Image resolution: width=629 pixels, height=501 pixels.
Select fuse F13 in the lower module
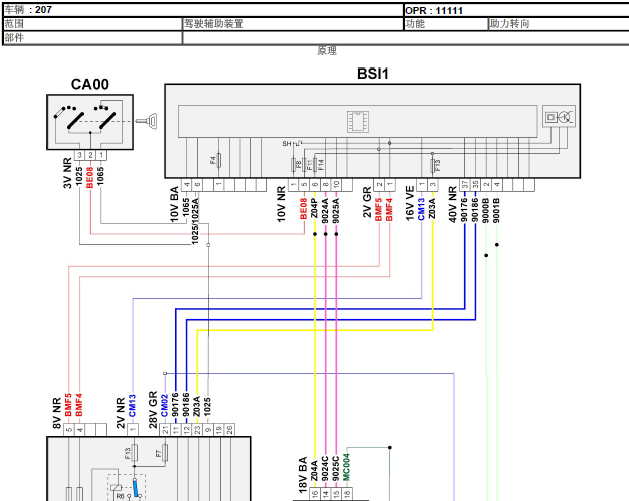(x=135, y=452)
